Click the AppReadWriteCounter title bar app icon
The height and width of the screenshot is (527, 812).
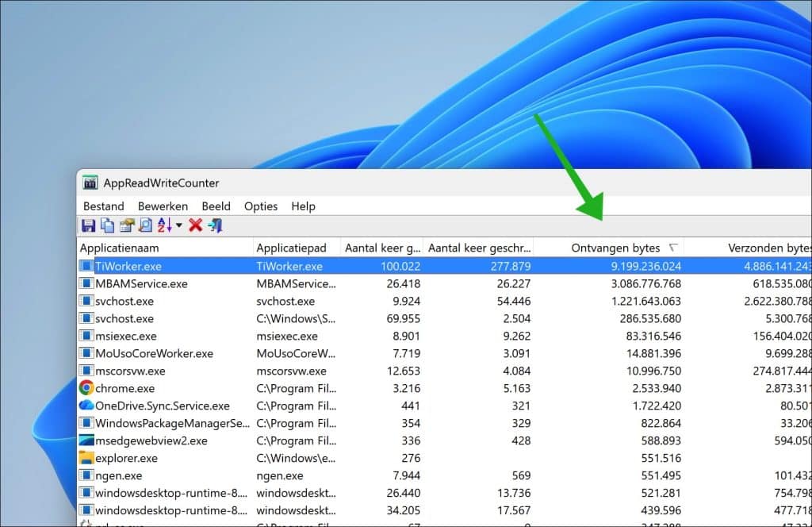[90, 183]
